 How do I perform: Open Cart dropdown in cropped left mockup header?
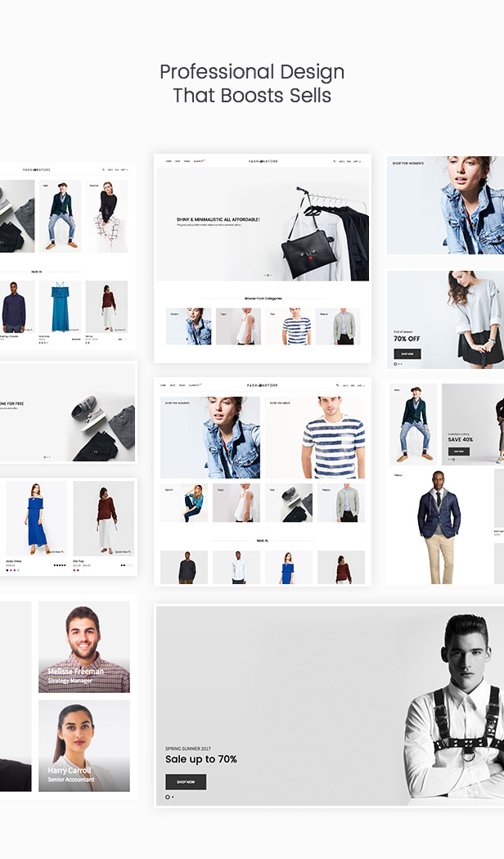tap(124, 170)
